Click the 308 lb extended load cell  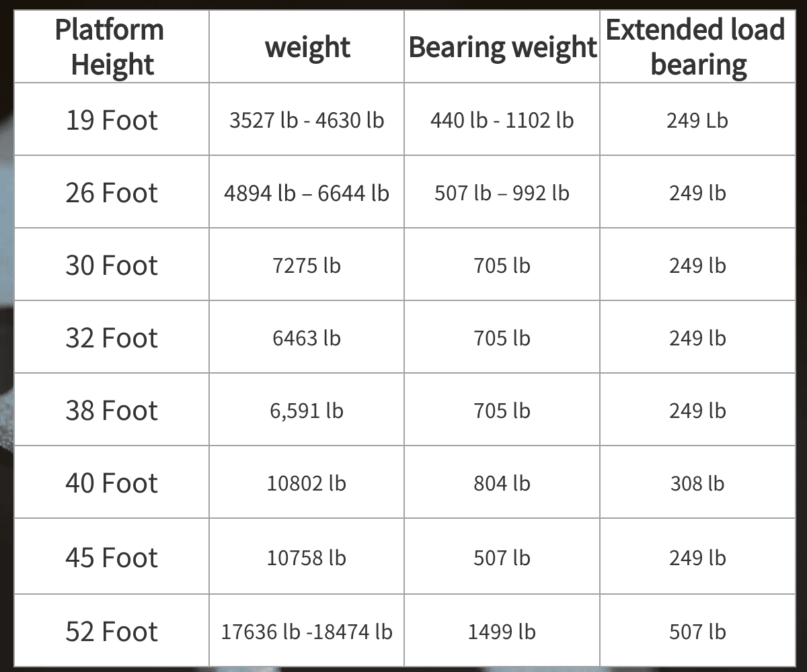pyautogui.click(x=697, y=483)
